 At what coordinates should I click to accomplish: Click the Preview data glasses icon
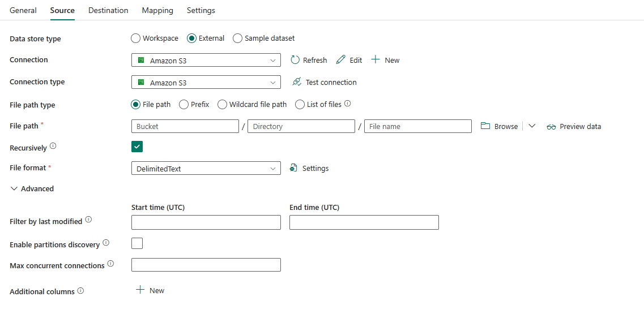551,127
